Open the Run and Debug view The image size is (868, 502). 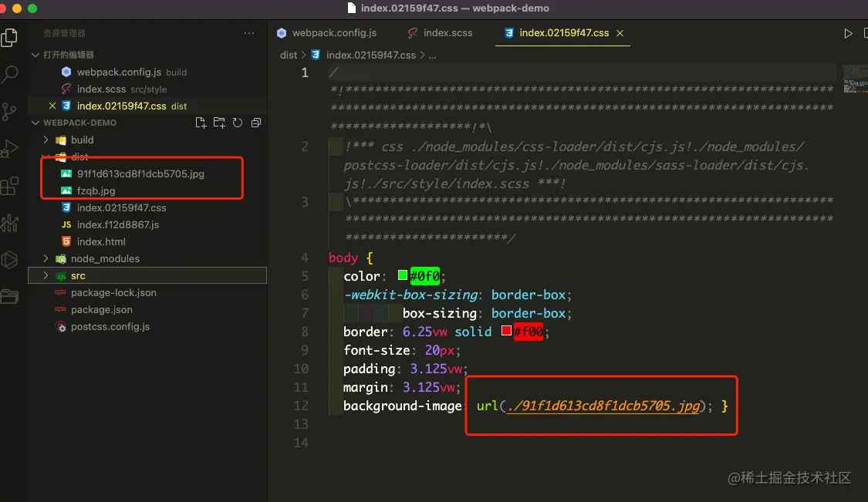tap(9, 148)
